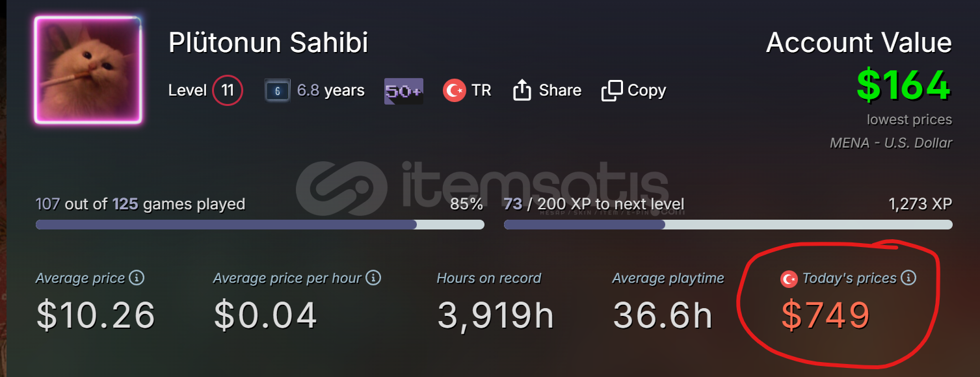Click the $749 today's prices value

[825, 315]
